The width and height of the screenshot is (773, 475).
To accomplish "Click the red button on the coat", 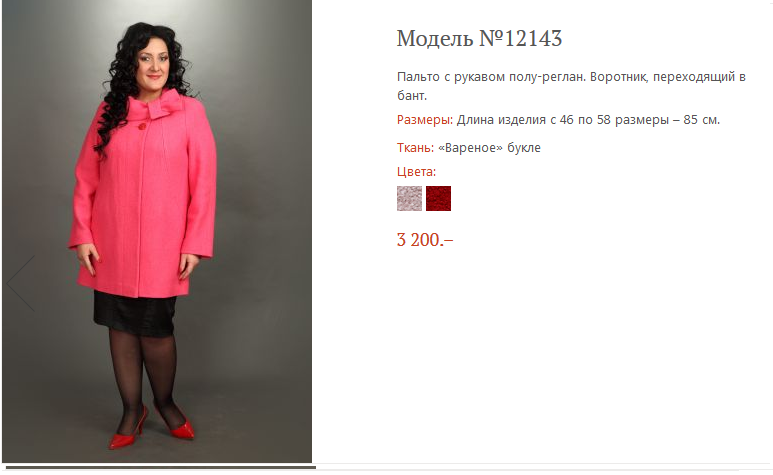I will (142, 127).
